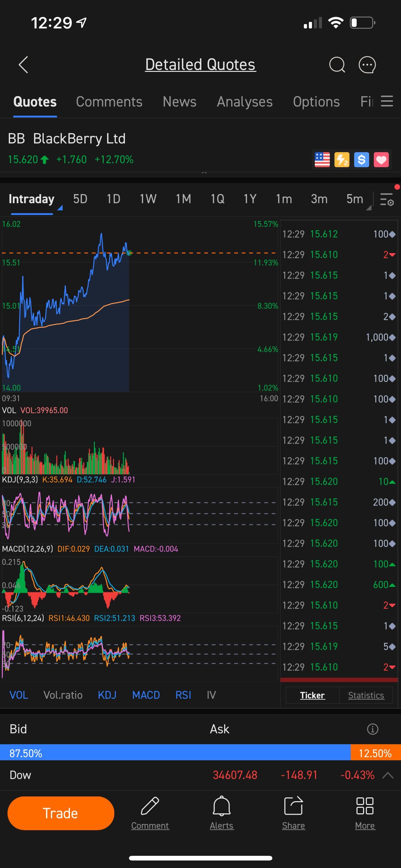Tap the US flag market icon

point(322,160)
